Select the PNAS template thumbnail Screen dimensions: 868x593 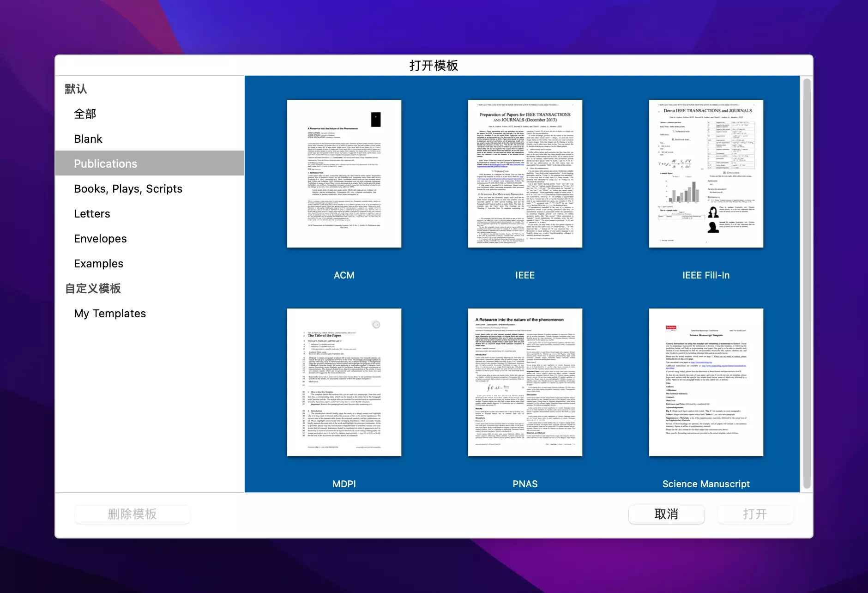[x=525, y=382]
